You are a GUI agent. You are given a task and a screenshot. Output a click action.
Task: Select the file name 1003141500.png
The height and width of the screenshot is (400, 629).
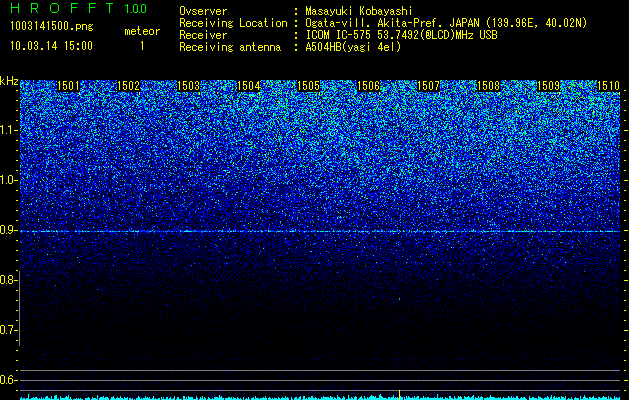point(51,26)
